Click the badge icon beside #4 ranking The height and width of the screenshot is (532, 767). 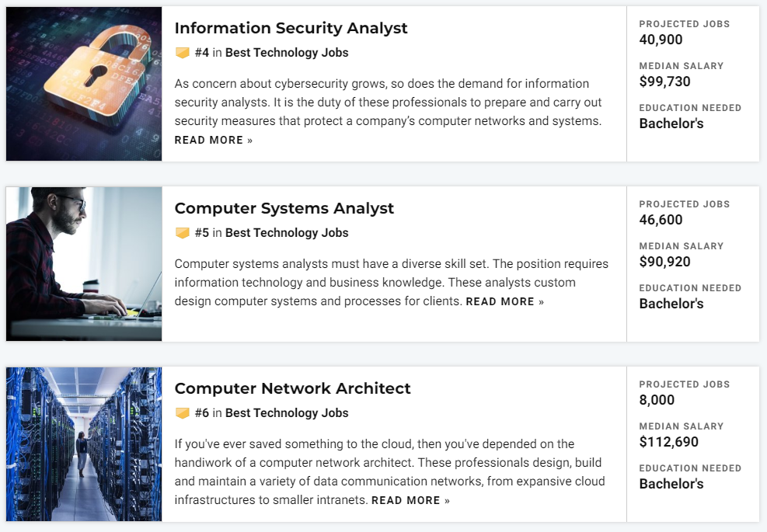pyautogui.click(x=183, y=53)
